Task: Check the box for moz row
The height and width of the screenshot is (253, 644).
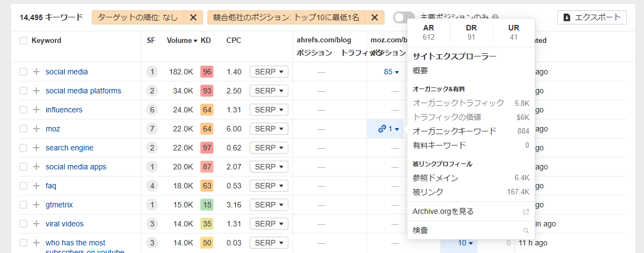Action: 23,129
